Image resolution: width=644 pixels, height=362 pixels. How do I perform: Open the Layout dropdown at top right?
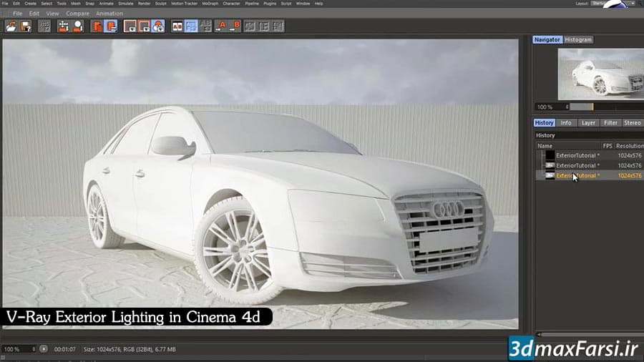611,4
